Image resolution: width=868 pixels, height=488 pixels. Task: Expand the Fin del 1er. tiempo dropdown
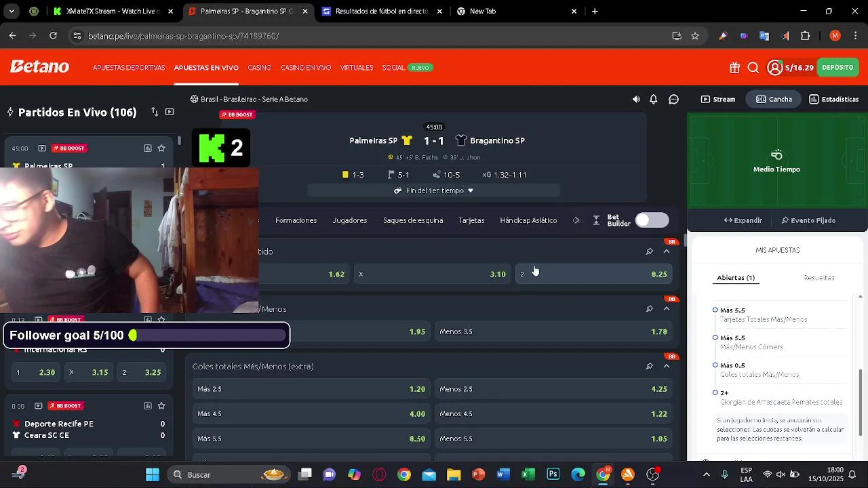pos(434,191)
